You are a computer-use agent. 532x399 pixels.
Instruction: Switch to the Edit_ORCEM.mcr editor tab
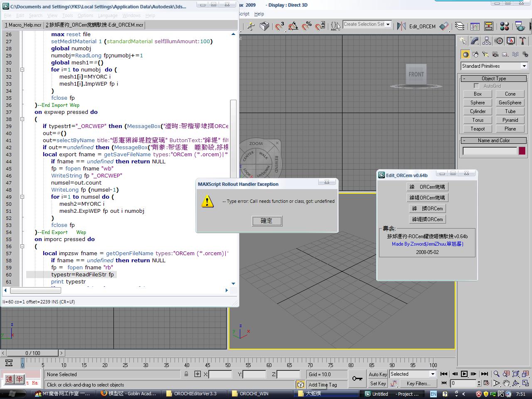coord(94,25)
